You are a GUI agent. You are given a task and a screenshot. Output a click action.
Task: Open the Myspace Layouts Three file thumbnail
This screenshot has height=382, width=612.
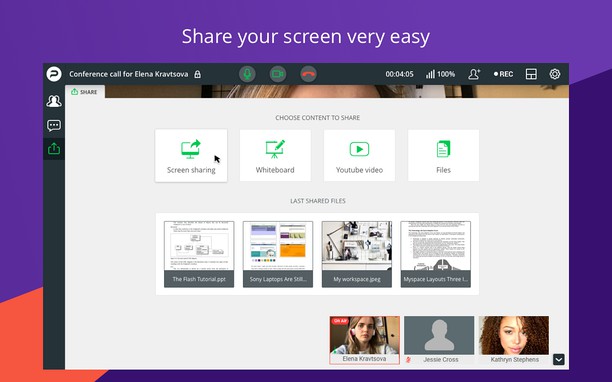pos(436,254)
